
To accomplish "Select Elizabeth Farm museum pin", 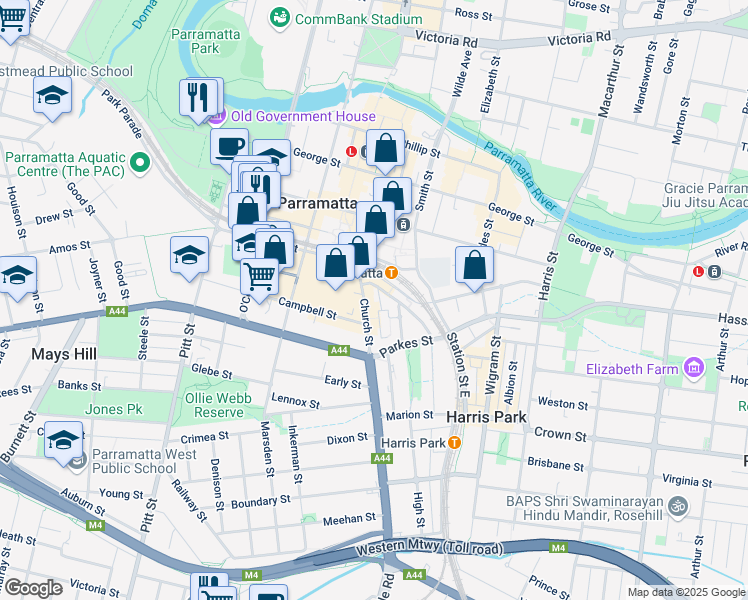I will click(x=694, y=368).
